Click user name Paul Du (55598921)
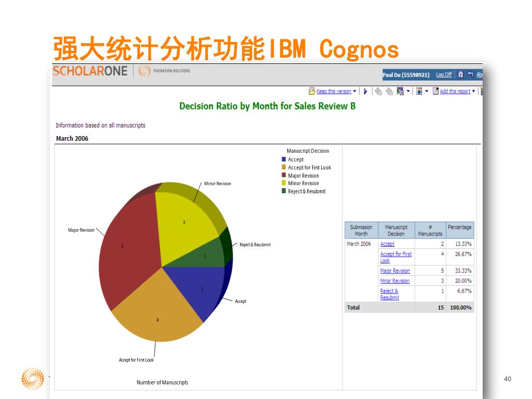Viewport: 532px width, 399px height. 406,75
